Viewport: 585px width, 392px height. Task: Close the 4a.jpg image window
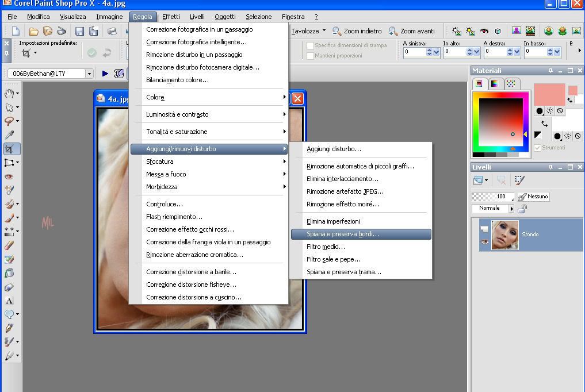tap(297, 99)
